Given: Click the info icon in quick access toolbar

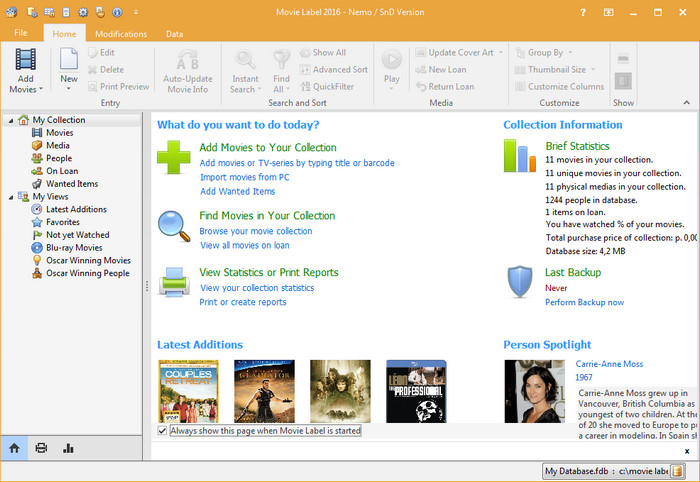Looking at the screenshot, I should (117, 12).
